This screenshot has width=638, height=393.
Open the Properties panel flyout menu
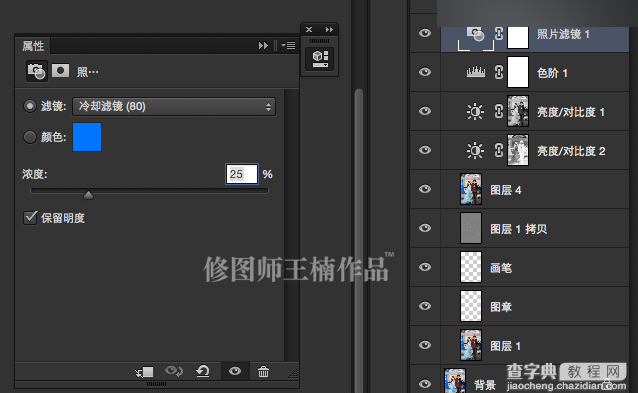288,46
